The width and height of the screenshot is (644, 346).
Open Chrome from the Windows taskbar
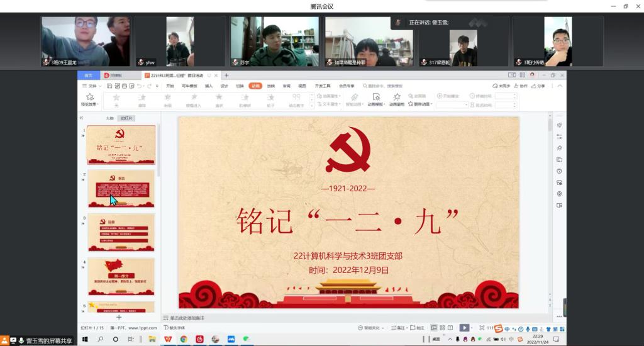tap(184, 340)
